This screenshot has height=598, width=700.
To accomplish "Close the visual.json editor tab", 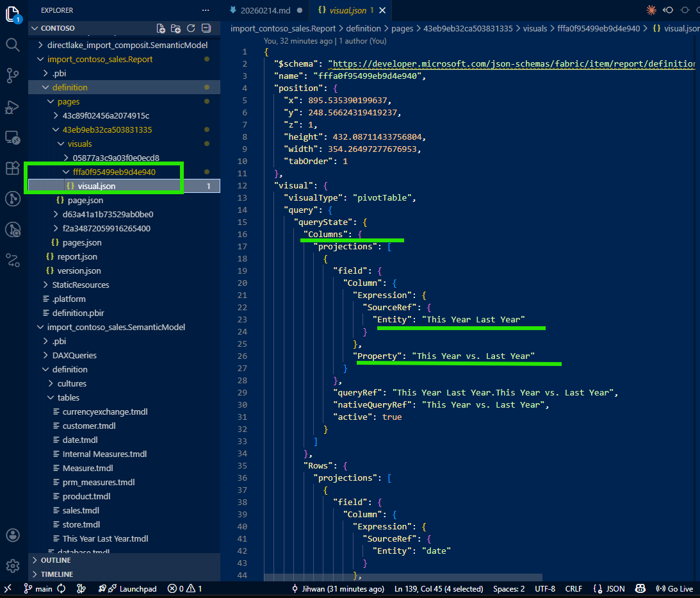I will pos(382,10).
